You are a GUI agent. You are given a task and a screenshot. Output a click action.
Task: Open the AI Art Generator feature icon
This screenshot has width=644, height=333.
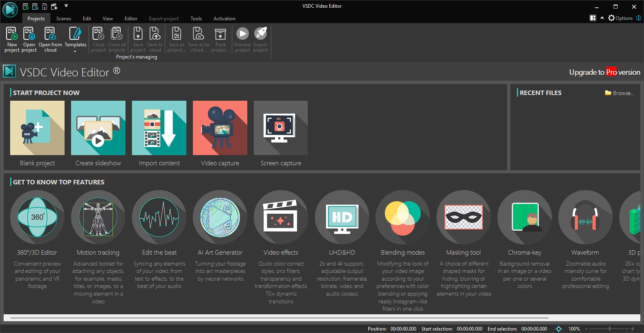(x=220, y=217)
